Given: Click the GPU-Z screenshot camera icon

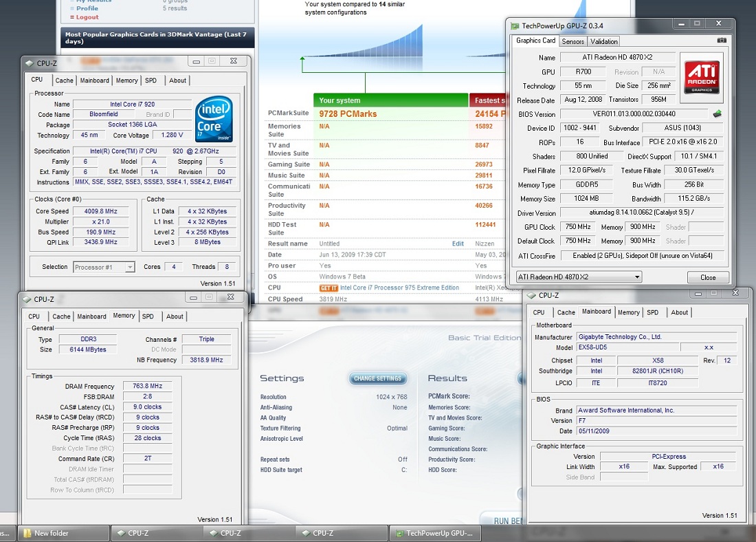Looking at the screenshot, I should coord(721,41).
